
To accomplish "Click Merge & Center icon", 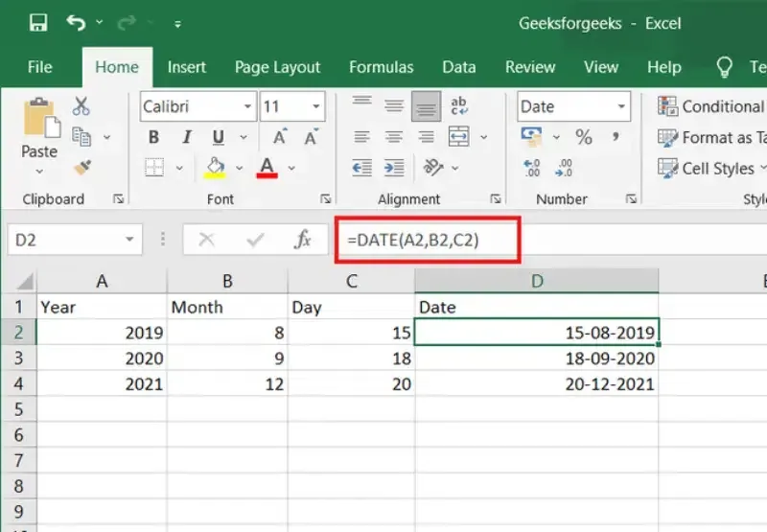I will click(459, 137).
